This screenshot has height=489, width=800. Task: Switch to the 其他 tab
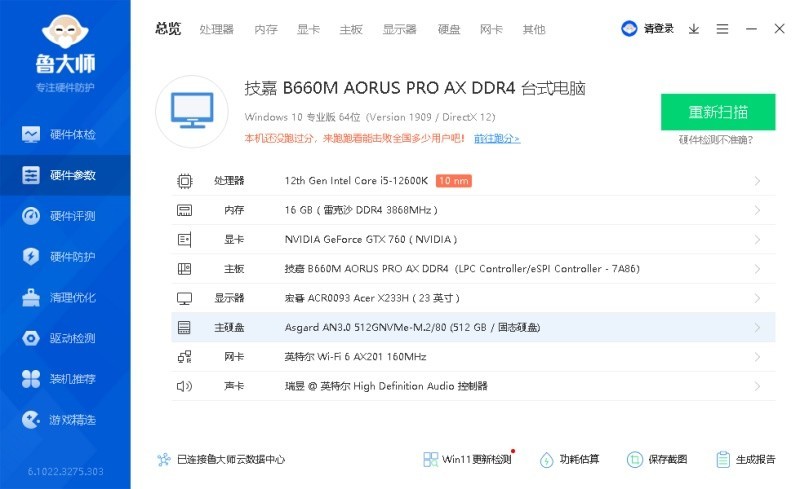click(x=534, y=30)
